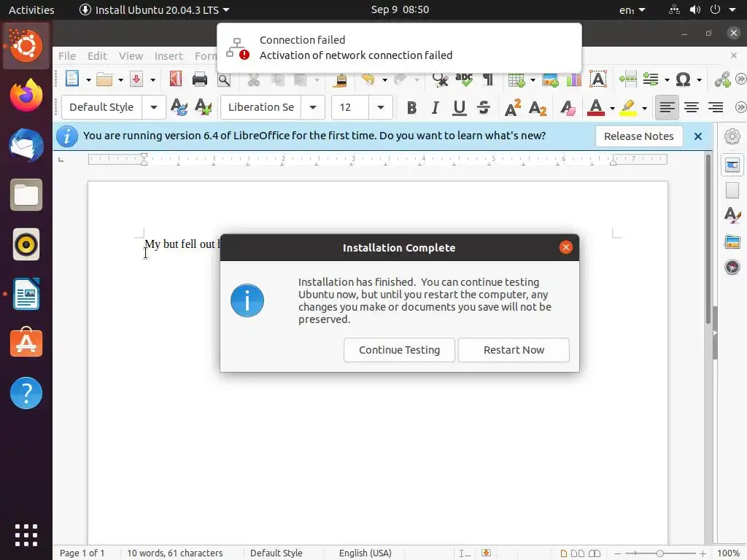
Task: Toggle Underline formatting
Action: pos(460,108)
